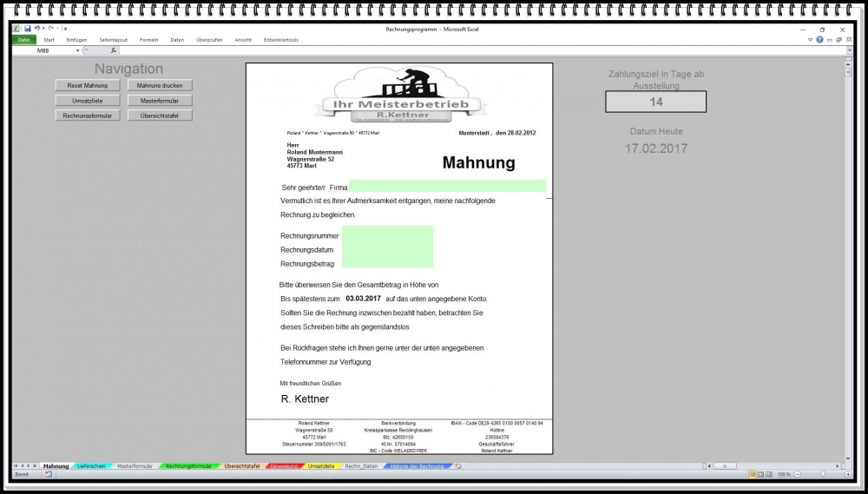The width and height of the screenshot is (868, 494).
Task: Click the Rechnungsformular navigation button
Action: point(87,115)
